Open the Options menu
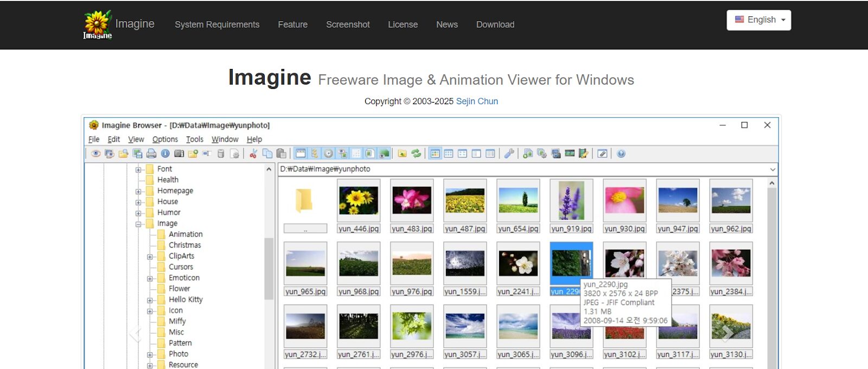This screenshot has width=868, height=369. (x=165, y=139)
